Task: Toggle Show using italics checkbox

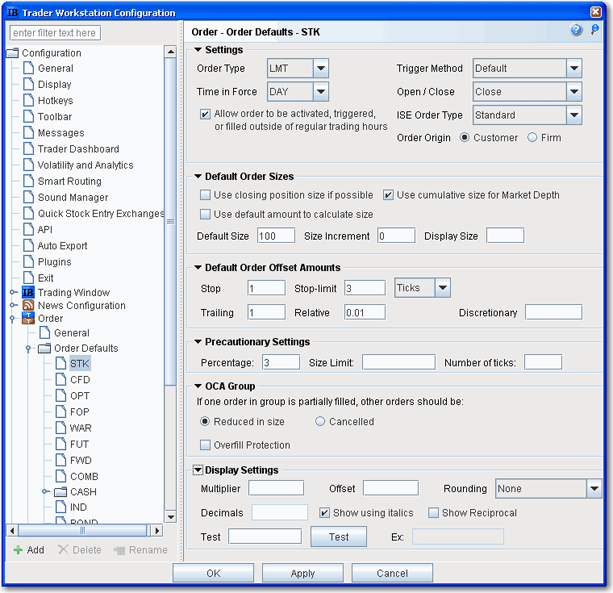Action: 324,512
